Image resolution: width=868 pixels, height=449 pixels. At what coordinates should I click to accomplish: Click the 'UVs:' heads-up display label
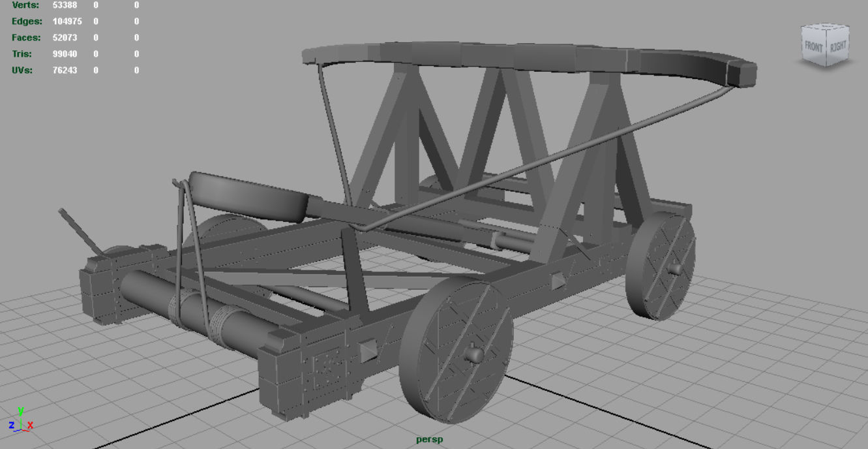(22, 70)
